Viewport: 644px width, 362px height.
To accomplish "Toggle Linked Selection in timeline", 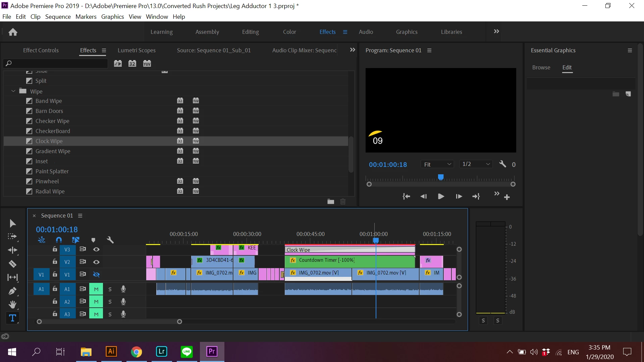I will point(76,240).
